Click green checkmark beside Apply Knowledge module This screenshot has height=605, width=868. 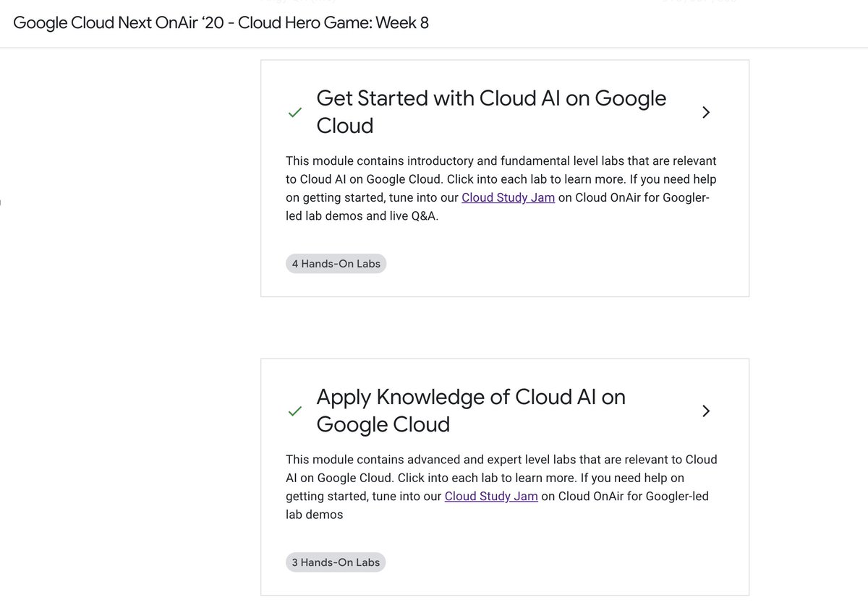coord(295,411)
